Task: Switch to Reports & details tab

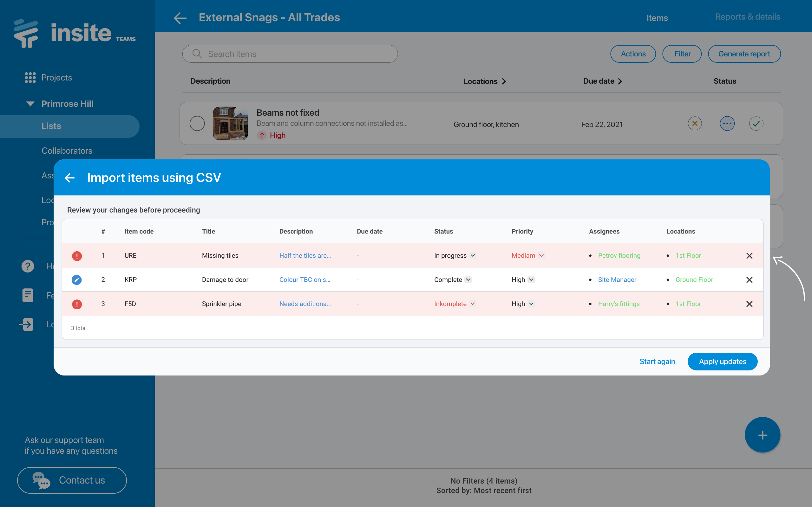Action: click(x=747, y=17)
